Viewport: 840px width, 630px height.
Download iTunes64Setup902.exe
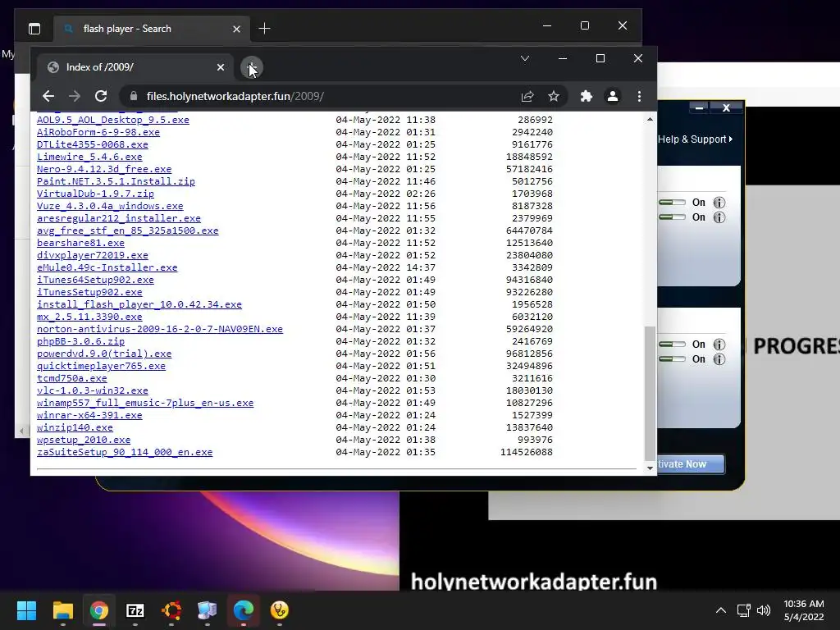coord(95,281)
